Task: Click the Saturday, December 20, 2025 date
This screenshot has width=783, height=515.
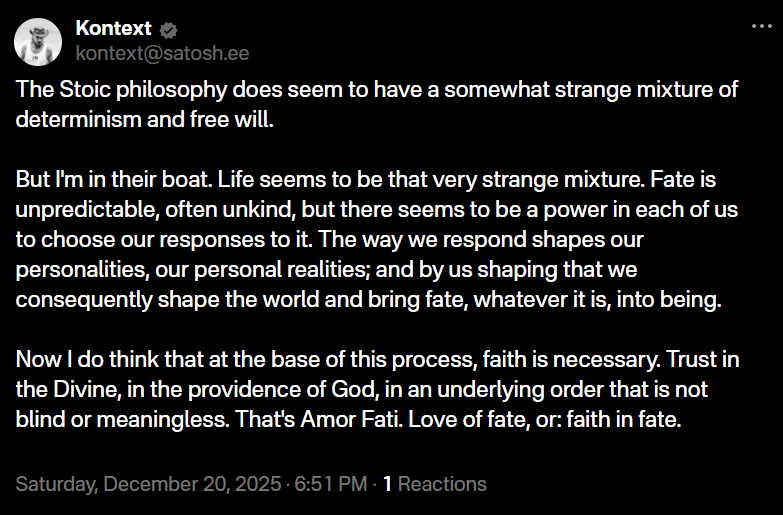Action: 148,485
